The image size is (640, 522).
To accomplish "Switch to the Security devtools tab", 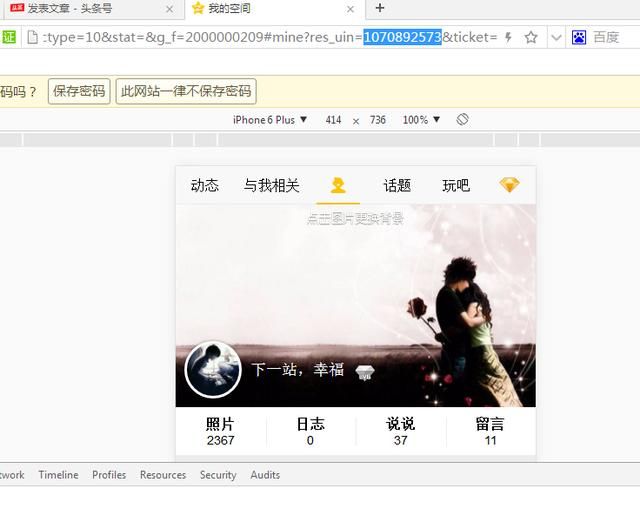I will (218, 475).
